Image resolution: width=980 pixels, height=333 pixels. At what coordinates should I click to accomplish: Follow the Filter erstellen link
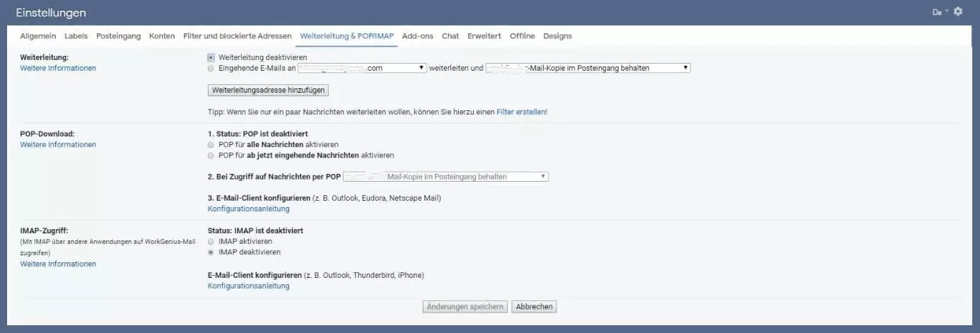(x=522, y=112)
